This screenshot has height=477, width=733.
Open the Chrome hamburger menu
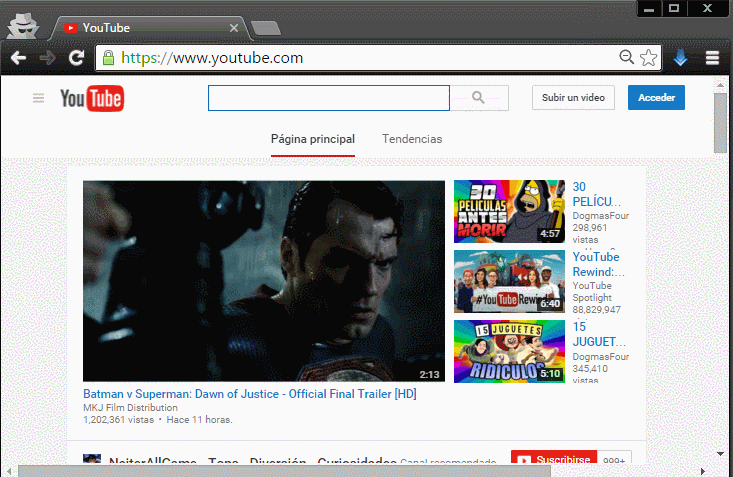point(712,58)
